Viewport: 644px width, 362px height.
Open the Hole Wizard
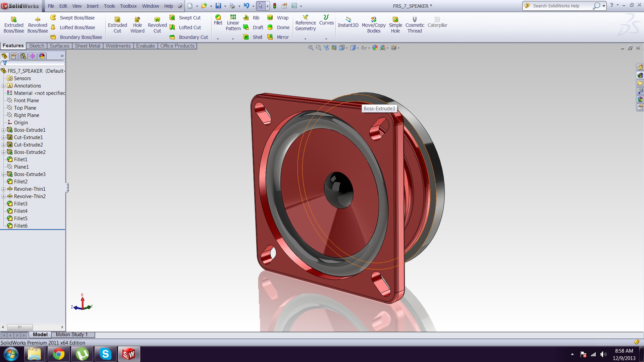point(137,25)
